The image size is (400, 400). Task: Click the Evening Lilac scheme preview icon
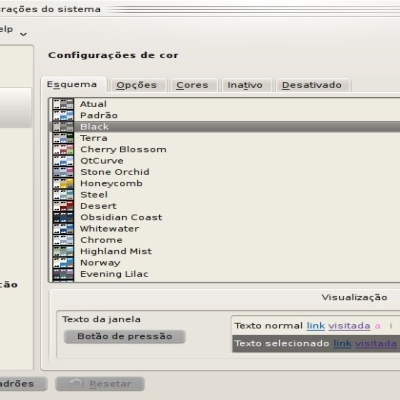[x=63, y=274]
